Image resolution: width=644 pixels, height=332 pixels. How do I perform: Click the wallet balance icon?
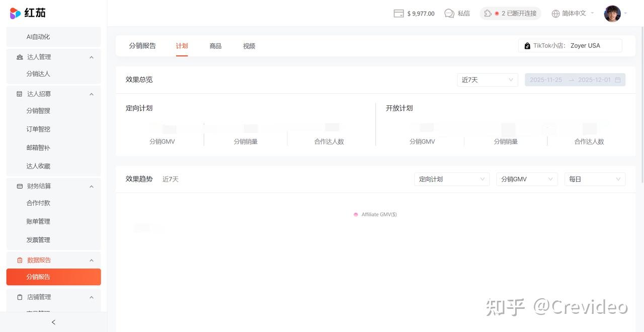coord(398,14)
